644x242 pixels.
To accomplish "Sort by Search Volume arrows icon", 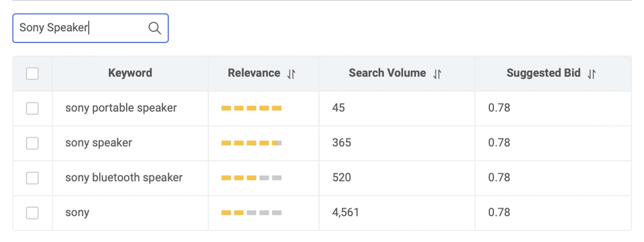I will [437, 74].
